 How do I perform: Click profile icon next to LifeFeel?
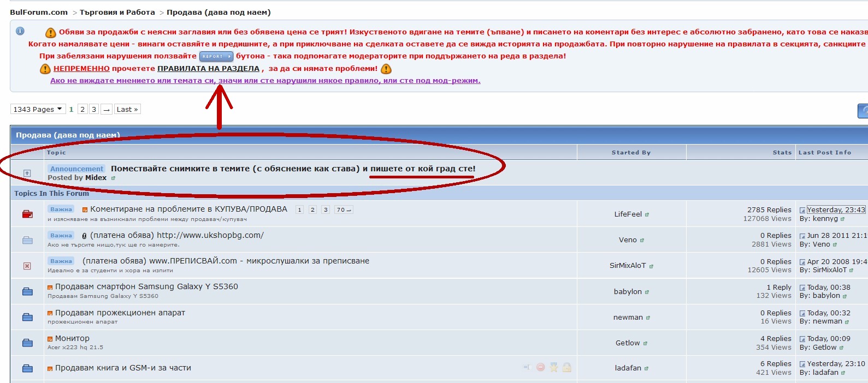[647, 215]
